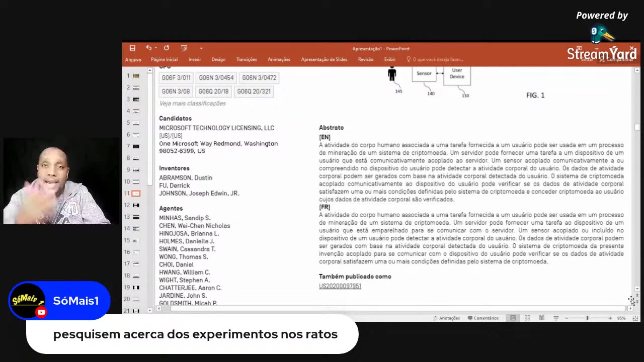Image resolution: width=644 pixels, height=362 pixels.
Task: Start Slide Show icon in the status bar
Action: click(x=556, y=318)
